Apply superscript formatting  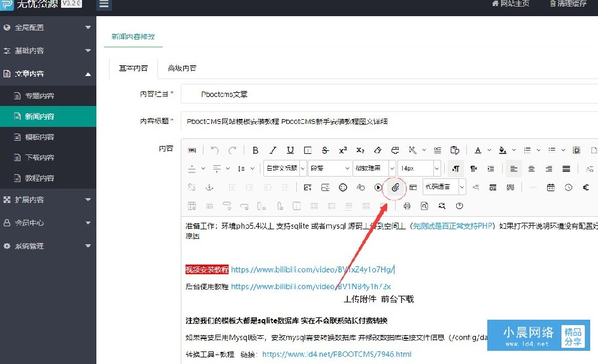(342, 150)
